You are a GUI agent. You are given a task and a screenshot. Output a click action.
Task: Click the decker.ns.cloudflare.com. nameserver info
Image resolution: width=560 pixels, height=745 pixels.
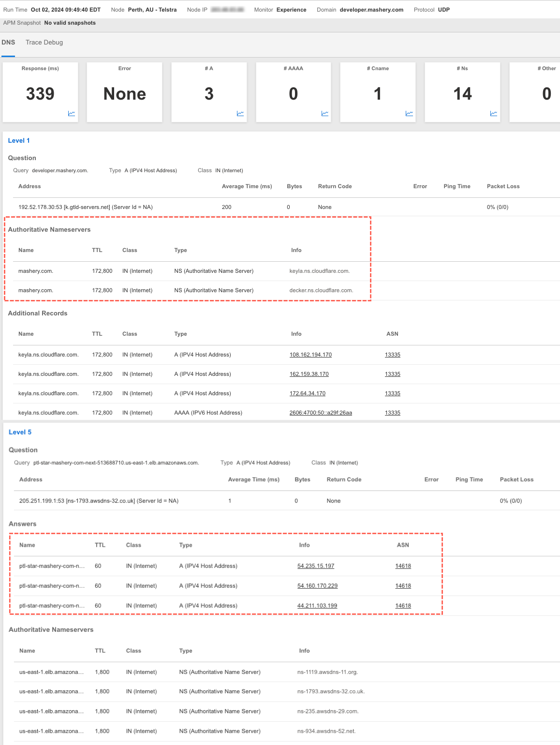pyautogui.click(x=321, y=291)
